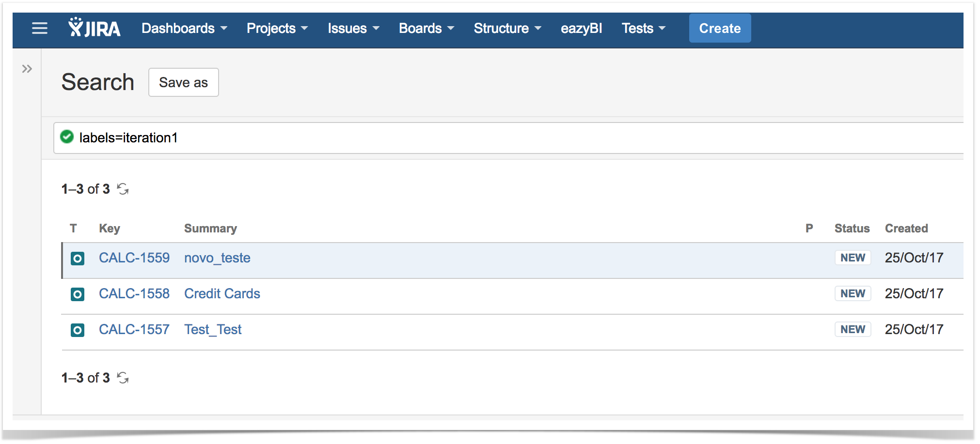
Task: Open issue key CALC-1557
Action: (134, 329)
